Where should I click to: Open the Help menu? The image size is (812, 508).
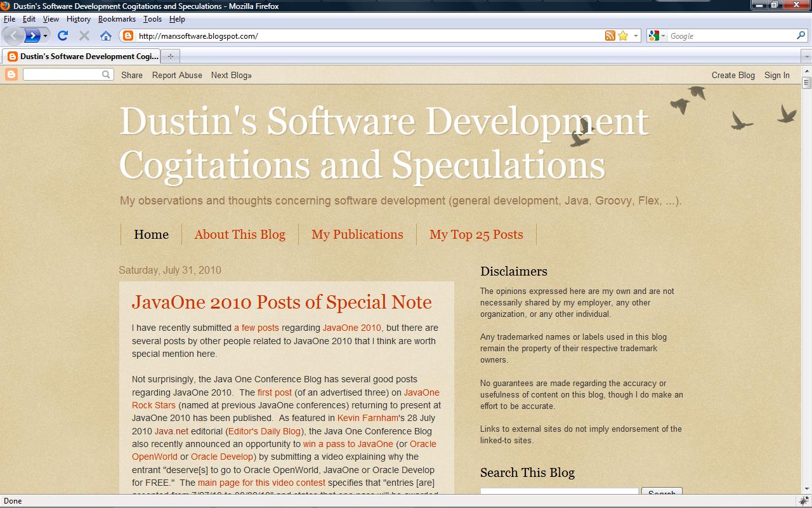(177, 19)
